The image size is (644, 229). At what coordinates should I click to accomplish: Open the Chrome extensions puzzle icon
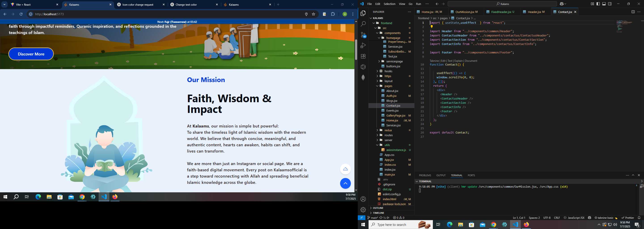click(333, 14)
